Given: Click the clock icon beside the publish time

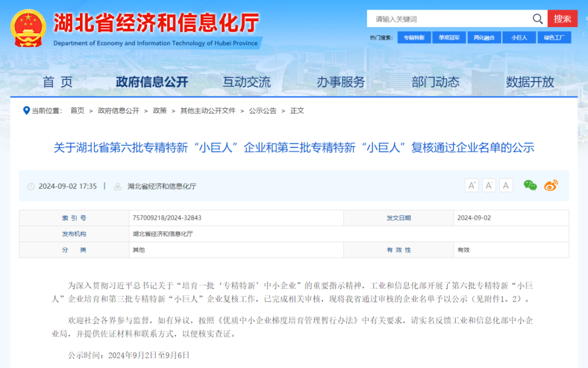Looking at the screenshot, I should click(32, 185).
